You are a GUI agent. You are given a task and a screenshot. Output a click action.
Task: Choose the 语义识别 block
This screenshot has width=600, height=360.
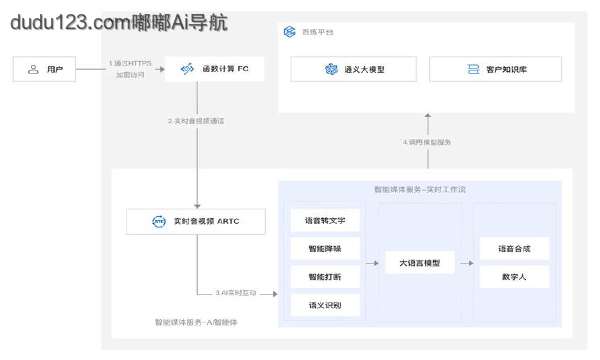(325, 305)
